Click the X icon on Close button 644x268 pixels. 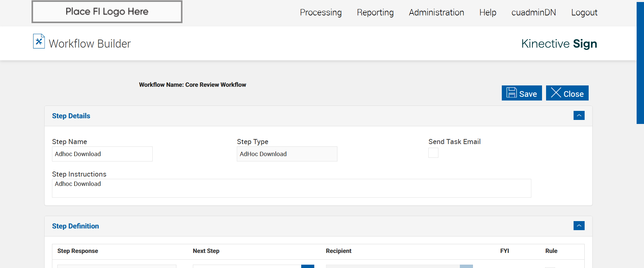pyautogui.click(x=556, y=93)
